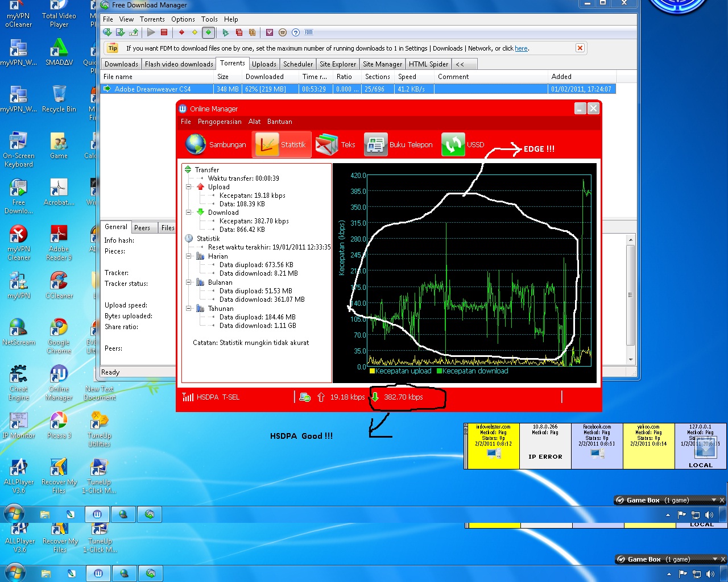Click the FDM red stop download icon

[x=164, y=32]
